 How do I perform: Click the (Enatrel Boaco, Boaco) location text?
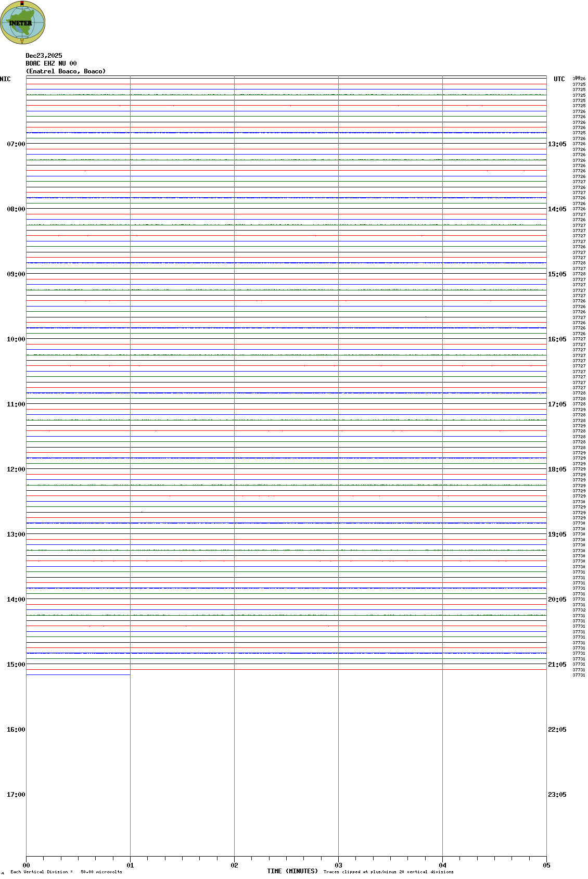66,71
